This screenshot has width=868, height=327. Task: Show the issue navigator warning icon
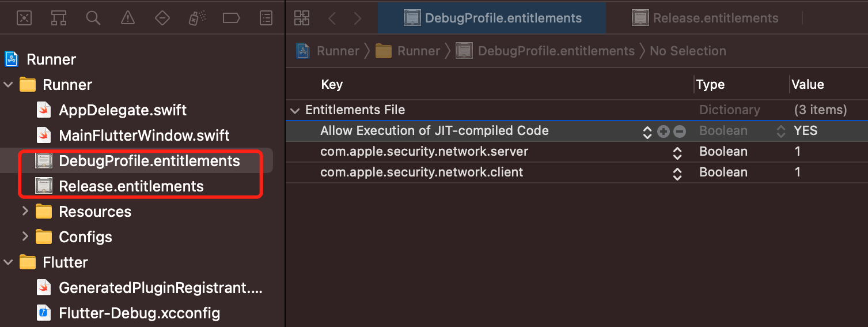pos(127,18)
